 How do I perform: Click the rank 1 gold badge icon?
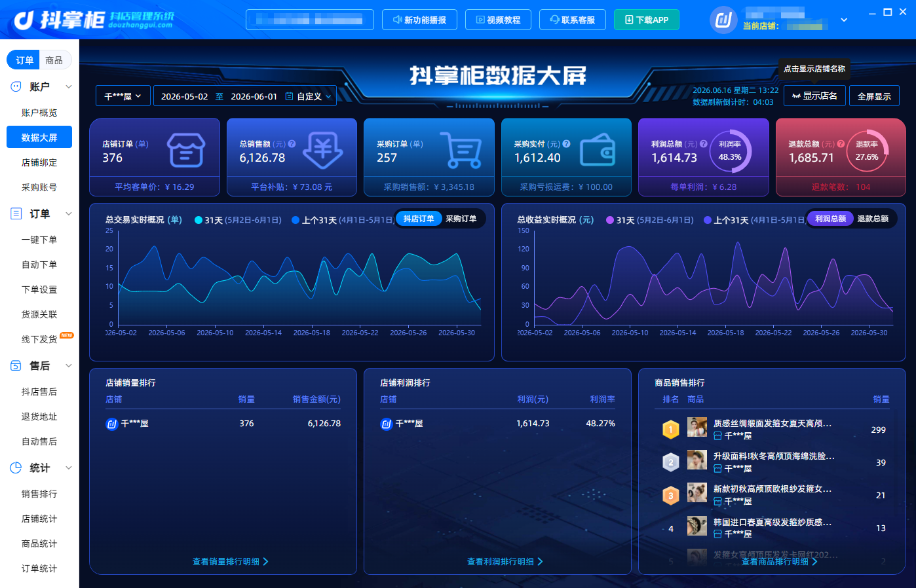(x=670, y=430)
